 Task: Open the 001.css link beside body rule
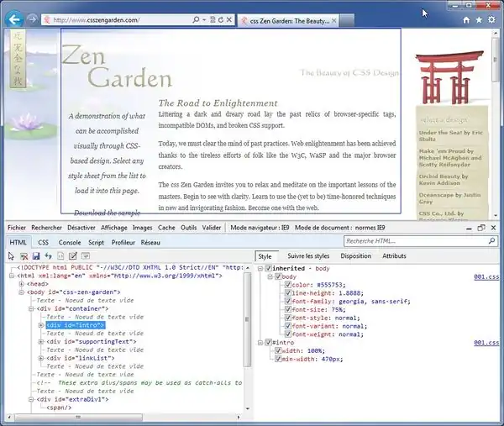(x=486, y=276)
